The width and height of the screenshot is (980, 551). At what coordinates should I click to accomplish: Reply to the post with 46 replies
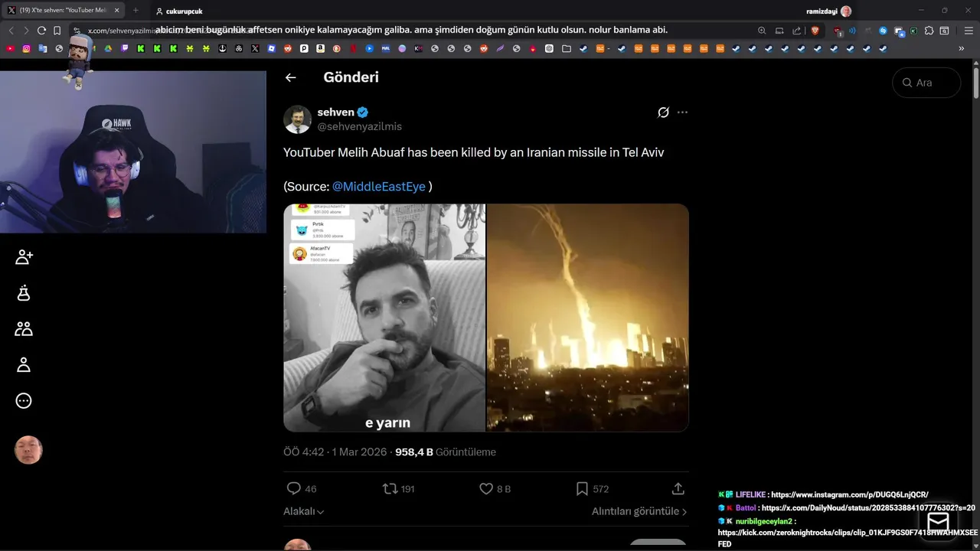tap(301, 488)
